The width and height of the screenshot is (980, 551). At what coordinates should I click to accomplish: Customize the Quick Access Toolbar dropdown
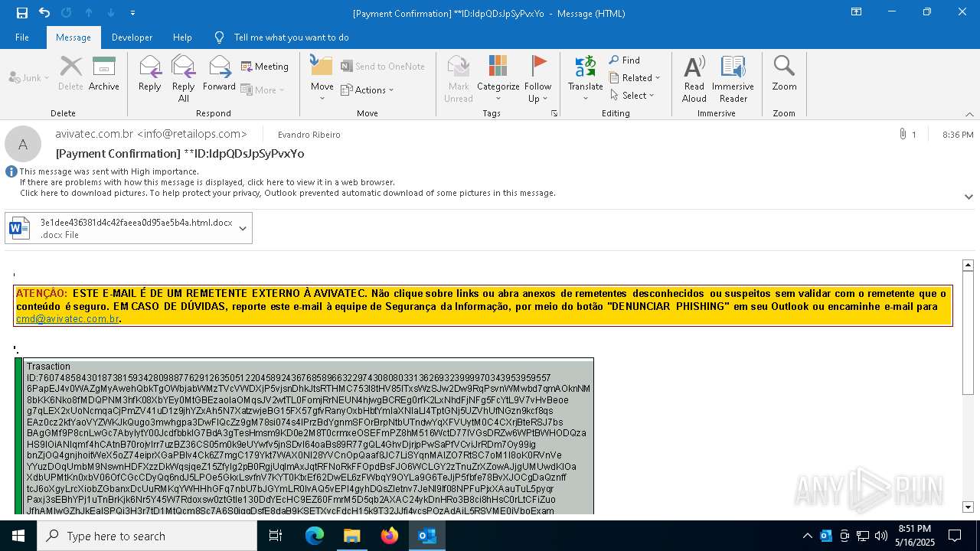point(132,13)
